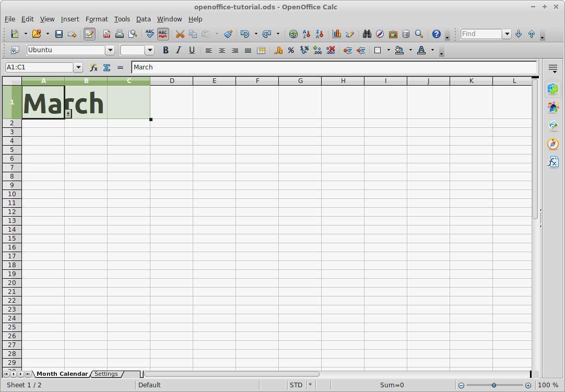The image size is (565, 392).
Task: Open Find & Replace with the binoculars icon
Action: pyautogui.click(x=367, y=34)
